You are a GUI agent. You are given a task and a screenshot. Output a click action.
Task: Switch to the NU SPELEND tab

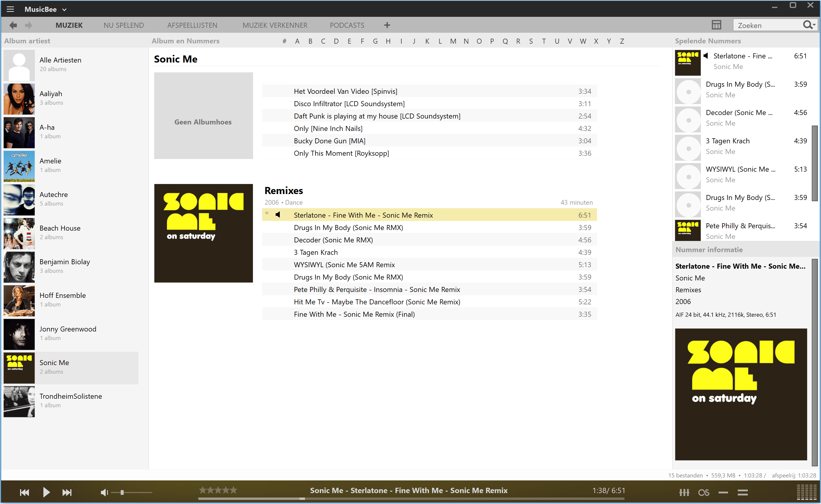[124, 25]
